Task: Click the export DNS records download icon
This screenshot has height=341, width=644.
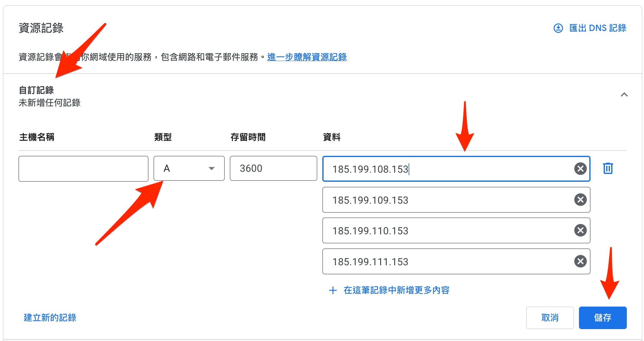Action: click(x=558, y=28)
